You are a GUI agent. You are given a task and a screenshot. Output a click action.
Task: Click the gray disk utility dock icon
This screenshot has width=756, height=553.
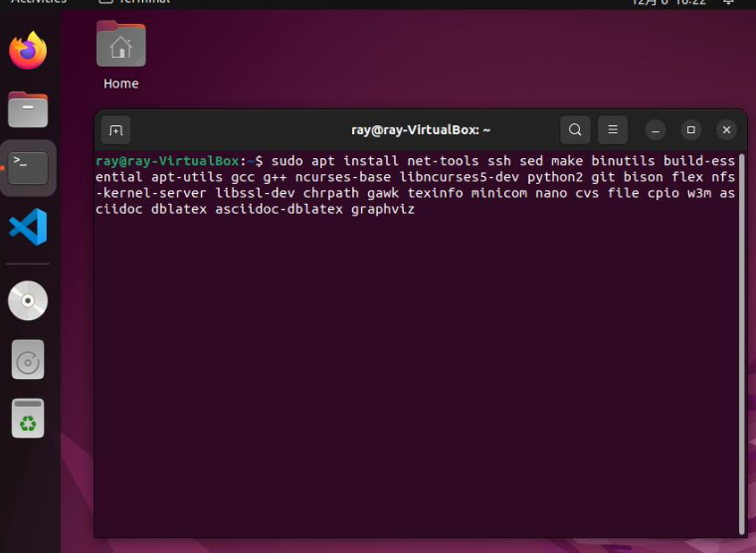tap(28, 360)
